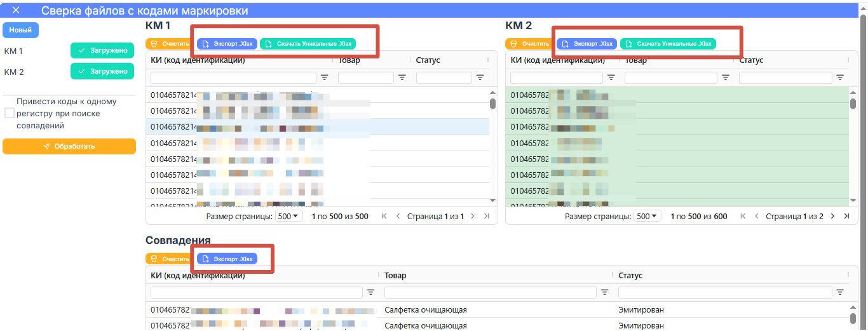
Task: Go to next page in КМ 2 table
Action: point(834,216)
